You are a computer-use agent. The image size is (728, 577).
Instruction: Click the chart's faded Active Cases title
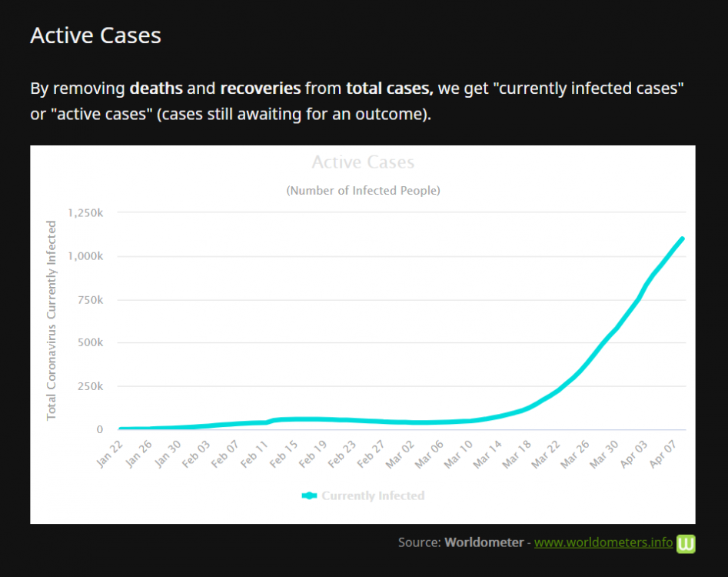363,162
